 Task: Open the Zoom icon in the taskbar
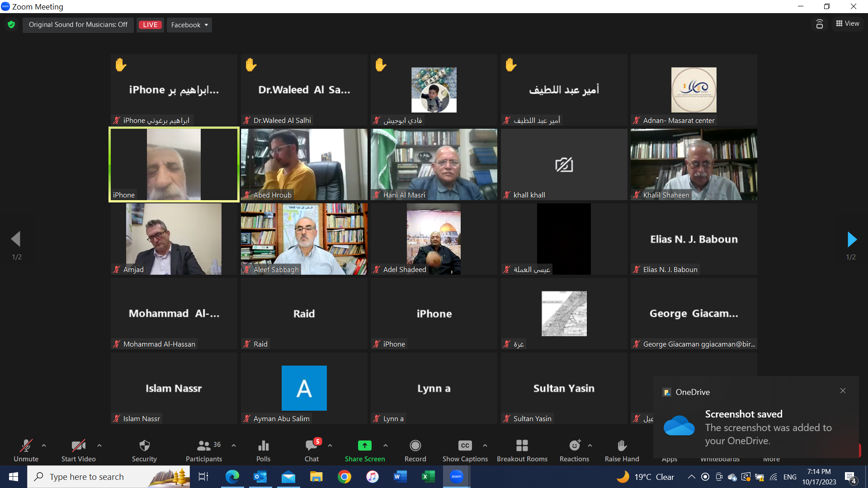tap(456, 476)
